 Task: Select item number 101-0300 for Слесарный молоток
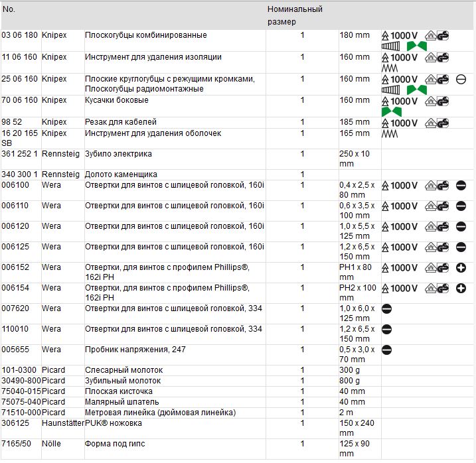[20, 370]
